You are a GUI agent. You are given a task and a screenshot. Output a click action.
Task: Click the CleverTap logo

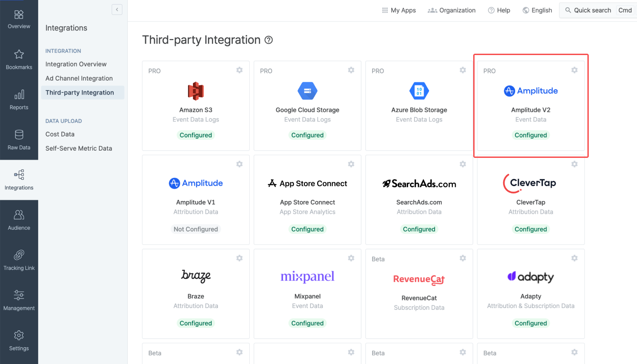point(530,183)
